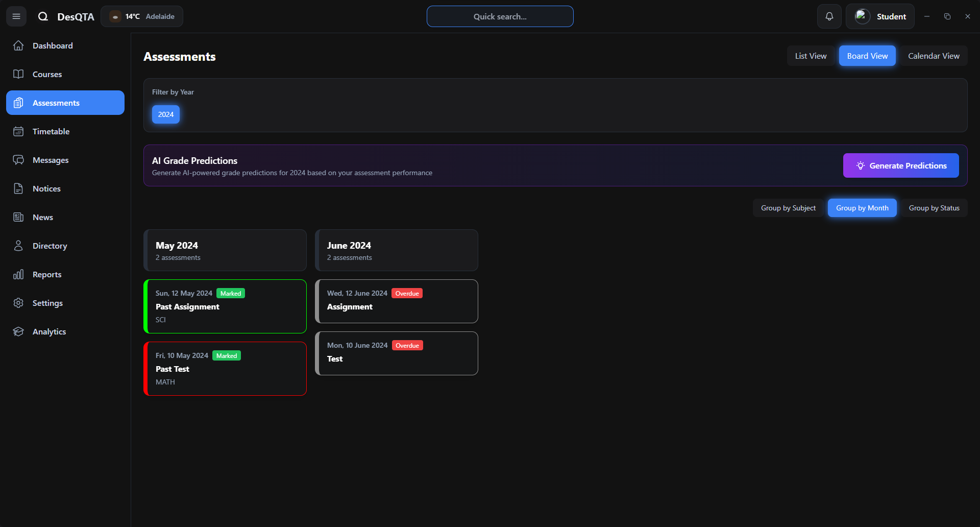The image size is (980, 527).
Task: Open Dashboard from the home icon
Action: [x=18, y=45]
